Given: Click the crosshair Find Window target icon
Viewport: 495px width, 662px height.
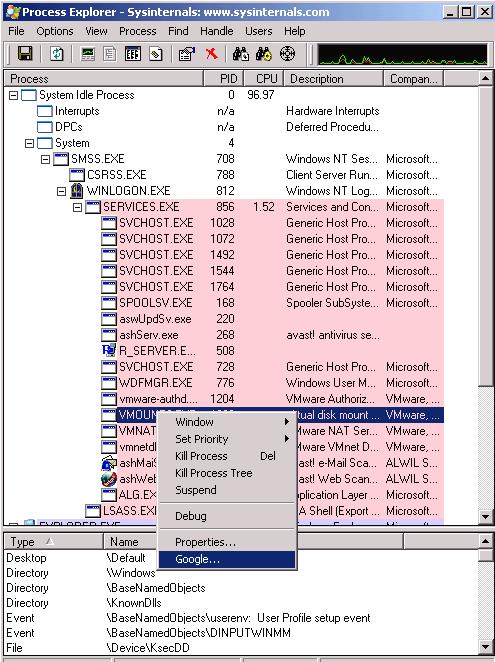Looking at the screenshot, I should [288, 54].
